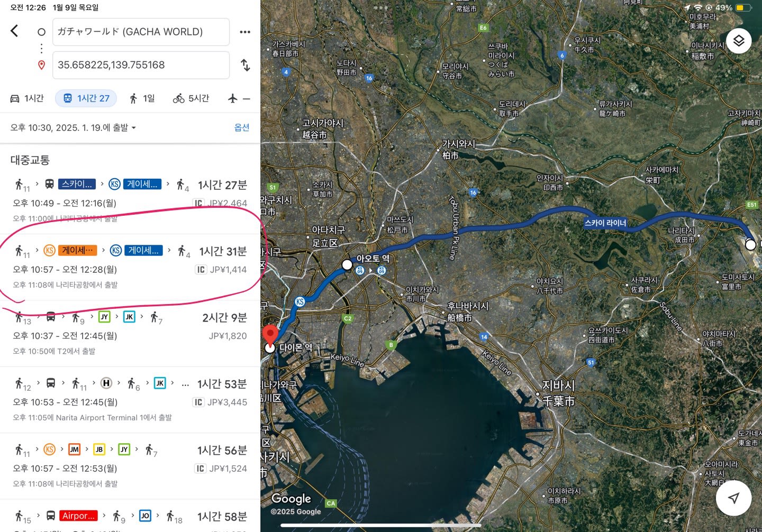
Task: Open the 1시간 56분 JM JB JY route
Action: [x=130, y=466]
